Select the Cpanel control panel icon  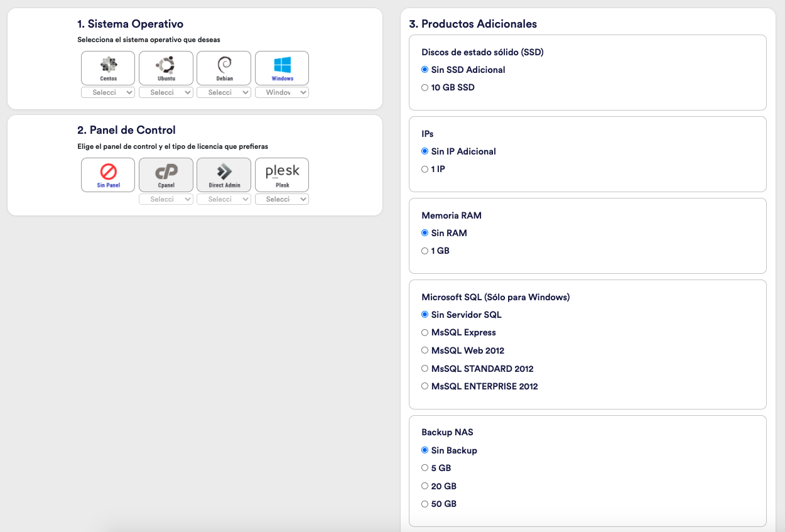tap(166, 175)
